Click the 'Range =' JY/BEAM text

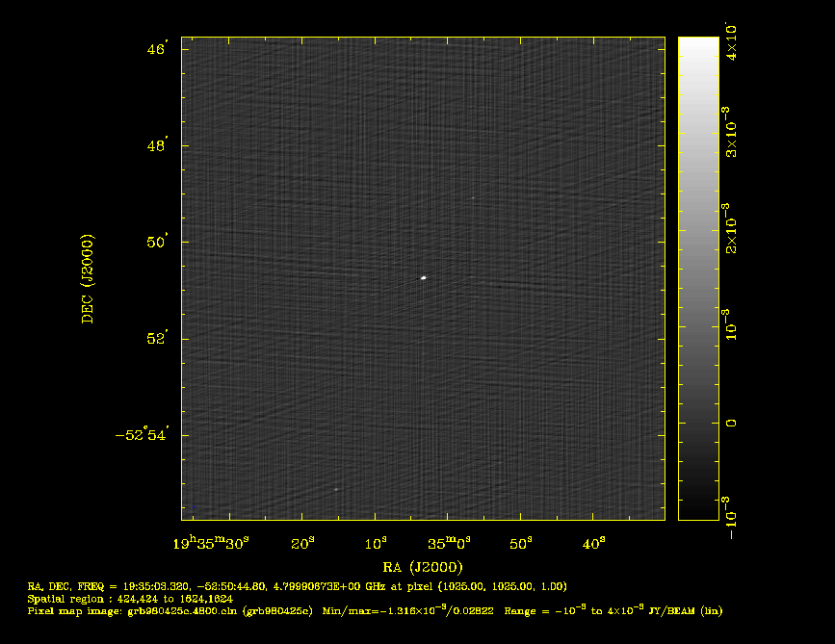[x=613, y=611]
